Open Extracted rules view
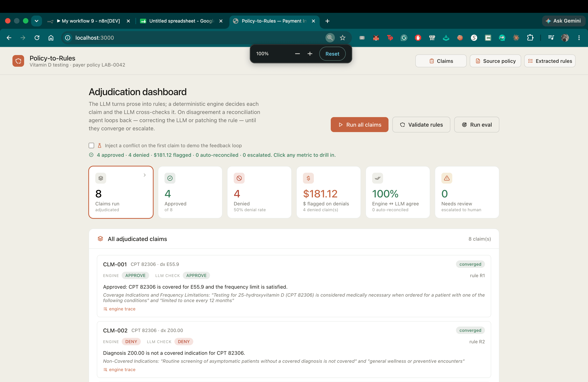The image size is (588, 382). tap(550, 61)
